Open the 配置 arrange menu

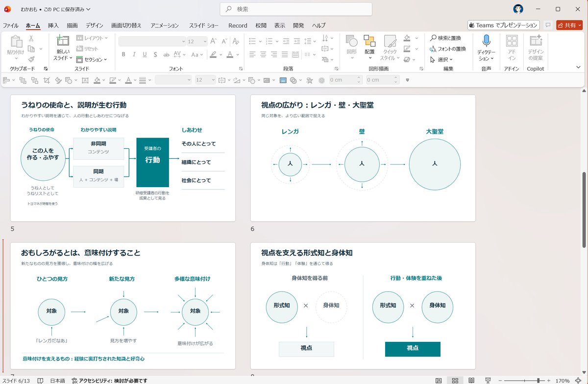[369, 48]
